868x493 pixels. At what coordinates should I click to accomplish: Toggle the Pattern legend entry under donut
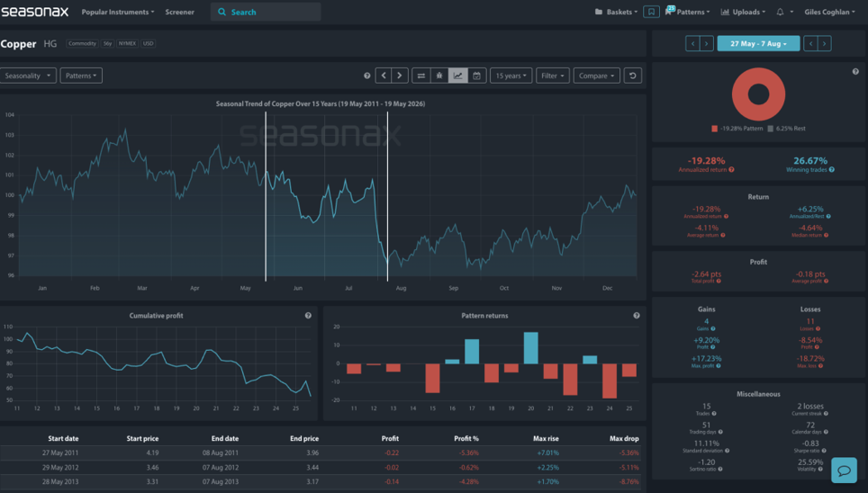pos(737,129)
